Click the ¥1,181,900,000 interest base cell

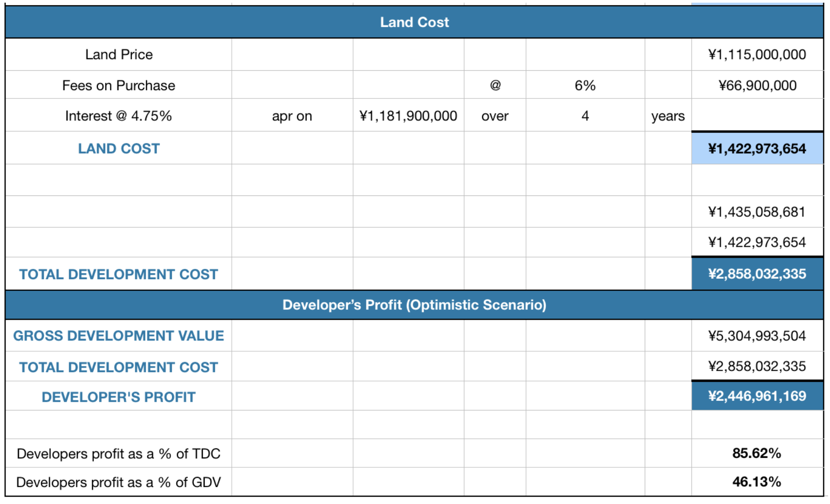[x=408, y=116]
